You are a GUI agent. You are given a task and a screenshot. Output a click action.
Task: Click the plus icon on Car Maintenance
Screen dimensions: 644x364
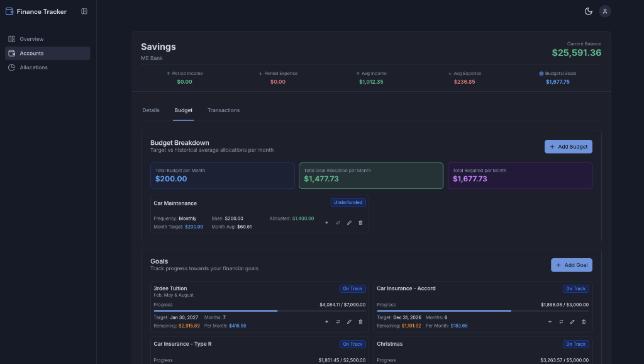pyautogui.click(x=326, y=223)
